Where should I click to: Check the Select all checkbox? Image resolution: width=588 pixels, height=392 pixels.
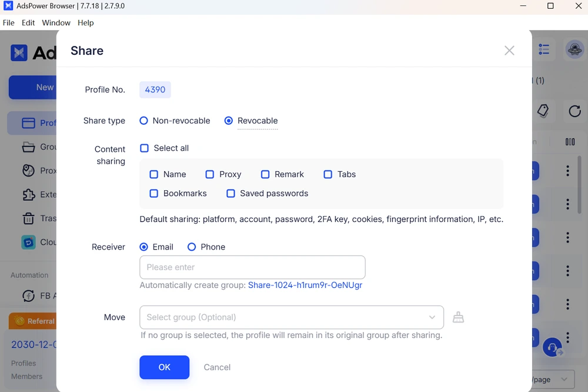point(144,148)
